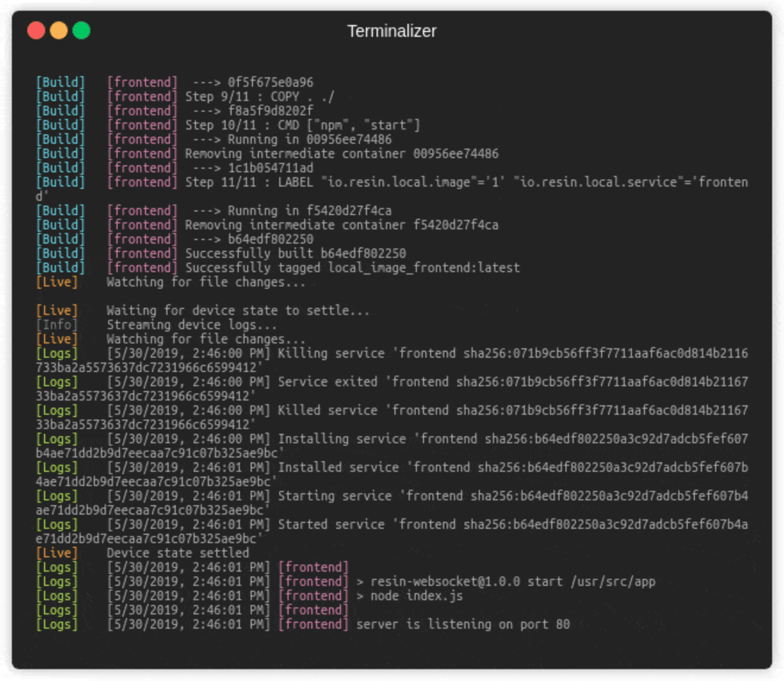Click 'Successfully built b64edf802250' text

[295, 253]
